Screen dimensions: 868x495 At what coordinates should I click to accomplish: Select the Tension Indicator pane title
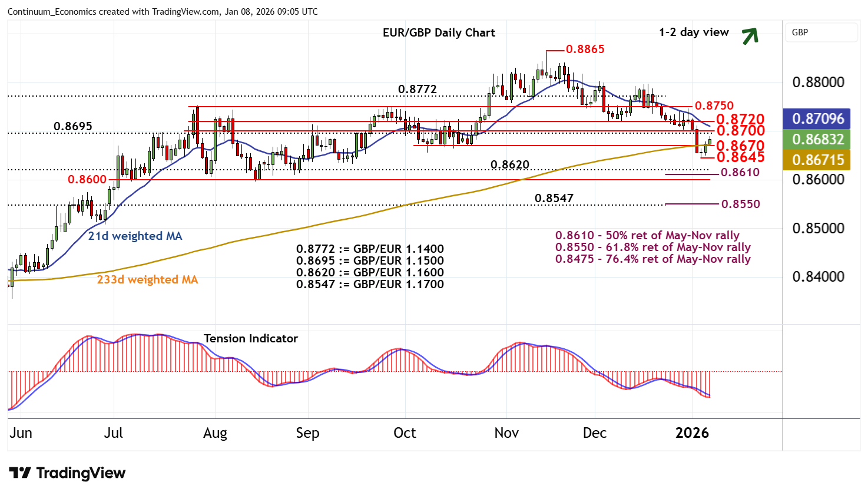pos(250,338)
